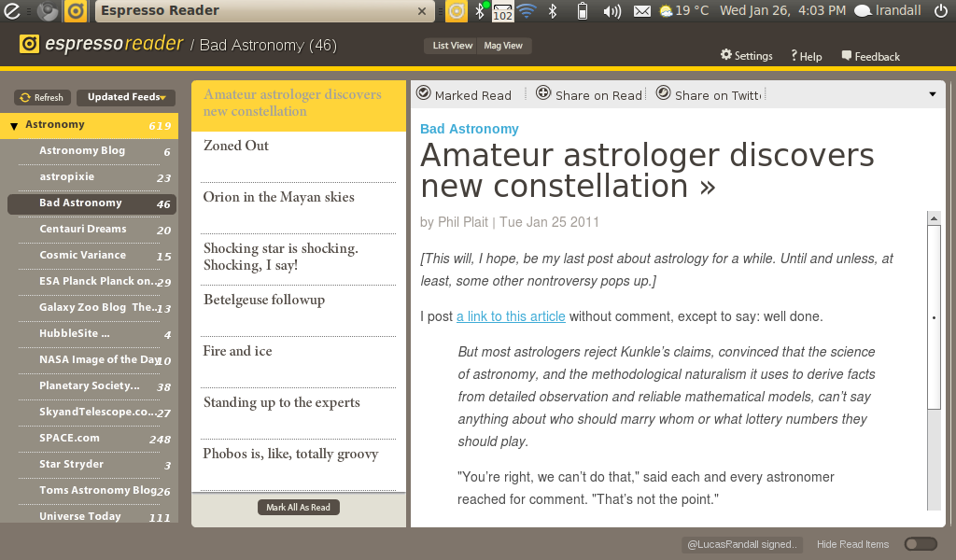Expand the article toolbar overflow arrow

pyautogui.click(x=932, y=94)
